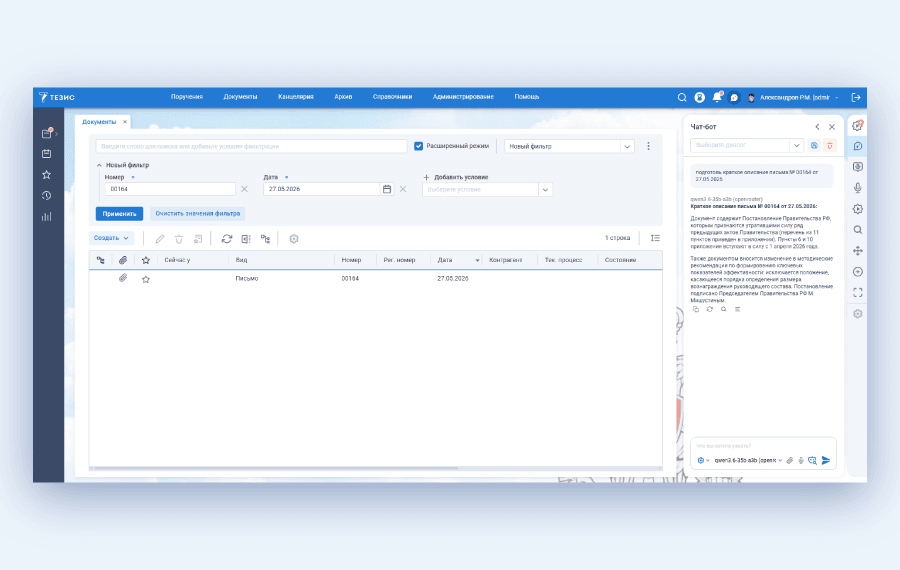The width and height of the screenshot is (900, 570).
Task: Open the notifications bell
Action: pos(717,97)
